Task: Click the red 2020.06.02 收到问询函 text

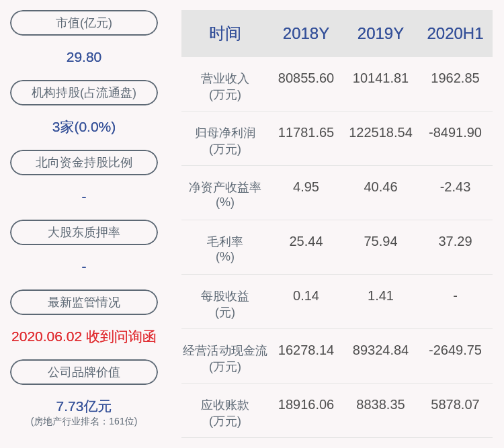Action: click(84, 337)
